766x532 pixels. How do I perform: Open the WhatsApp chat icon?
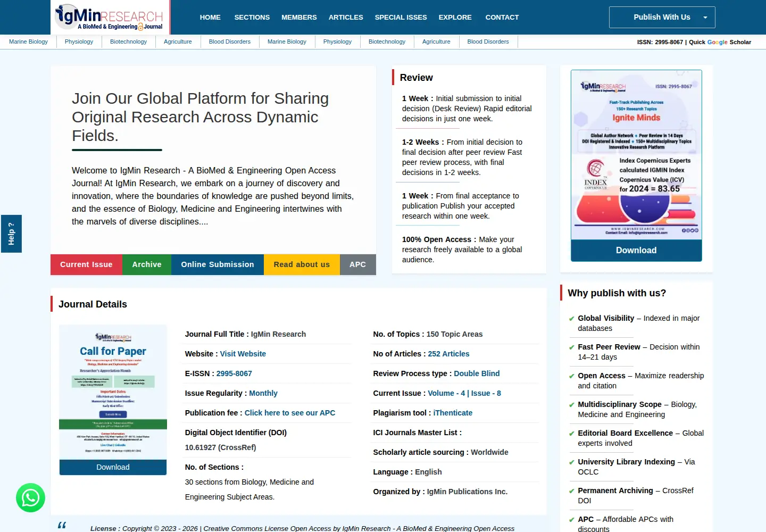[x=30, y=497]
